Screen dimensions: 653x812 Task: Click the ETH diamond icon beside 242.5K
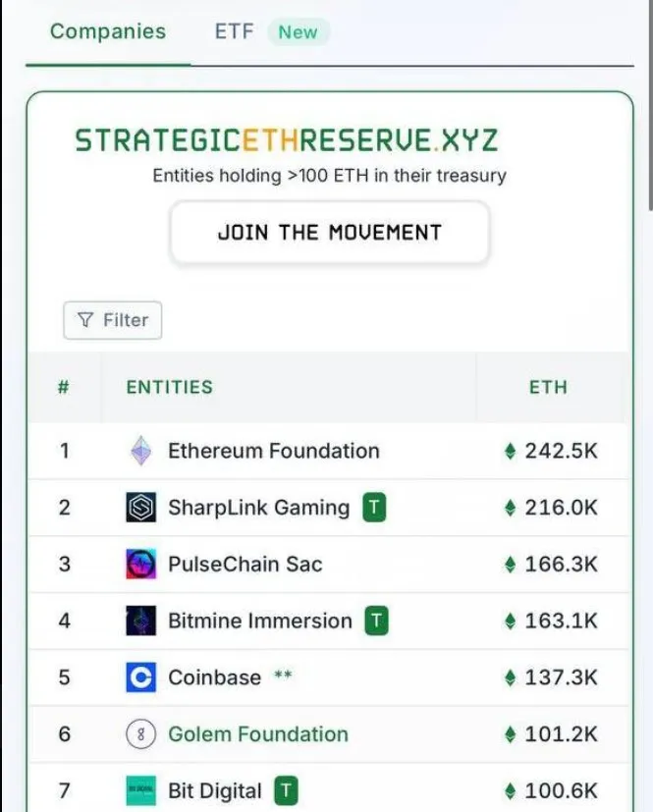click(x=511, y=451)
